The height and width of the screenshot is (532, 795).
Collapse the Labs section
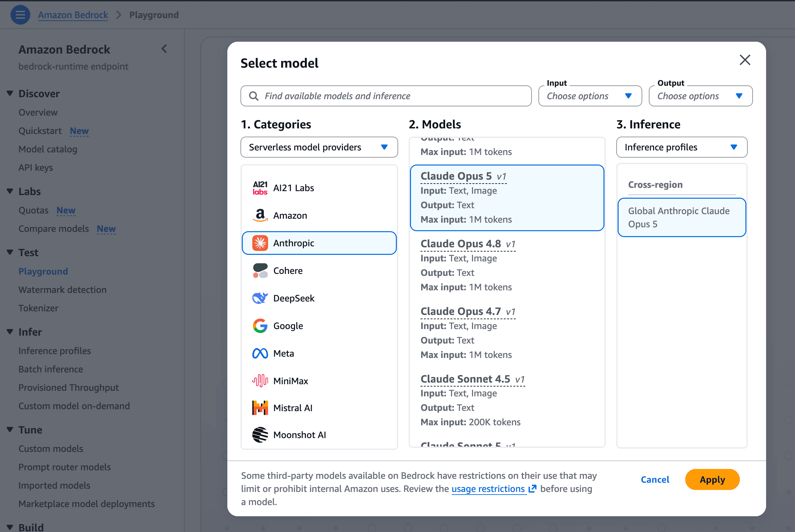pos(10,191)
